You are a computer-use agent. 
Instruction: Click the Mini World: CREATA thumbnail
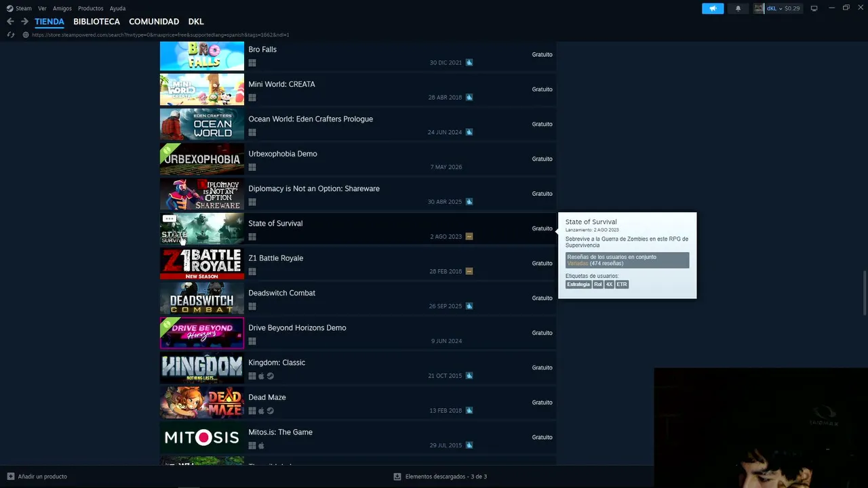202,89
